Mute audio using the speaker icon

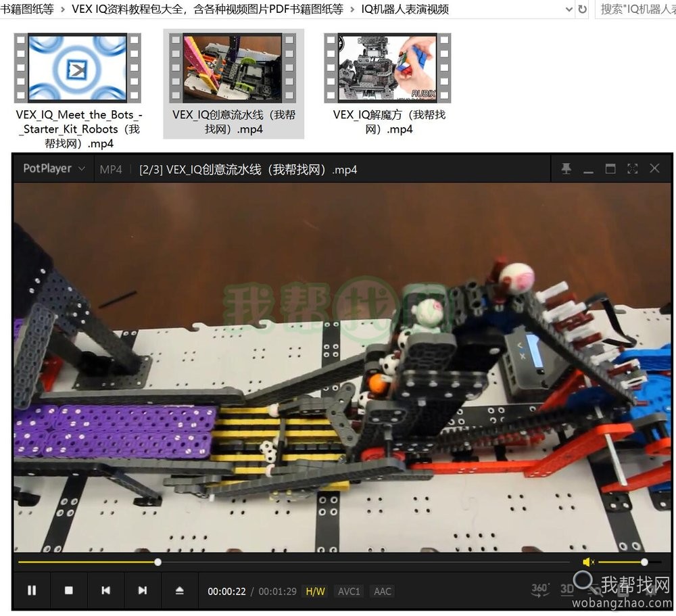pos(588,562)
